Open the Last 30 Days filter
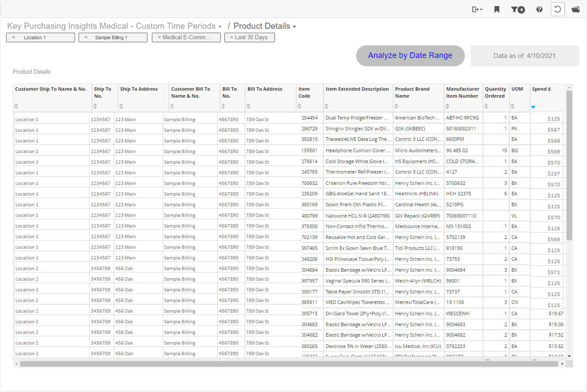This screenshot has height=392, width=587. (249, 37)
